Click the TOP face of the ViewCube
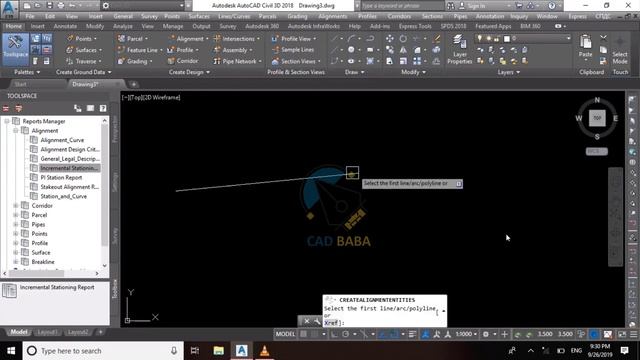Image resolution: width=640 pixels, height=360 pixels. coord(597,118)
